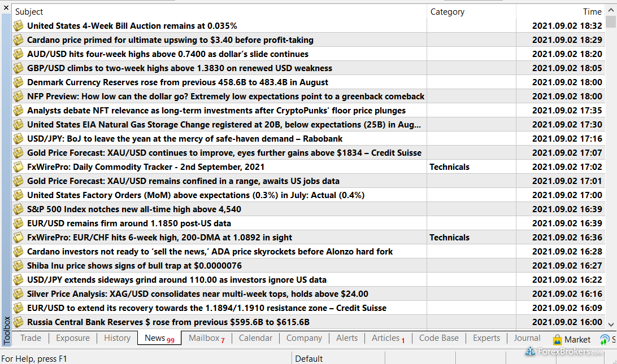This screenshot has width=617, height=364.
Task: Click the Market tab shopping bag icon
Action: pos(557,339)
